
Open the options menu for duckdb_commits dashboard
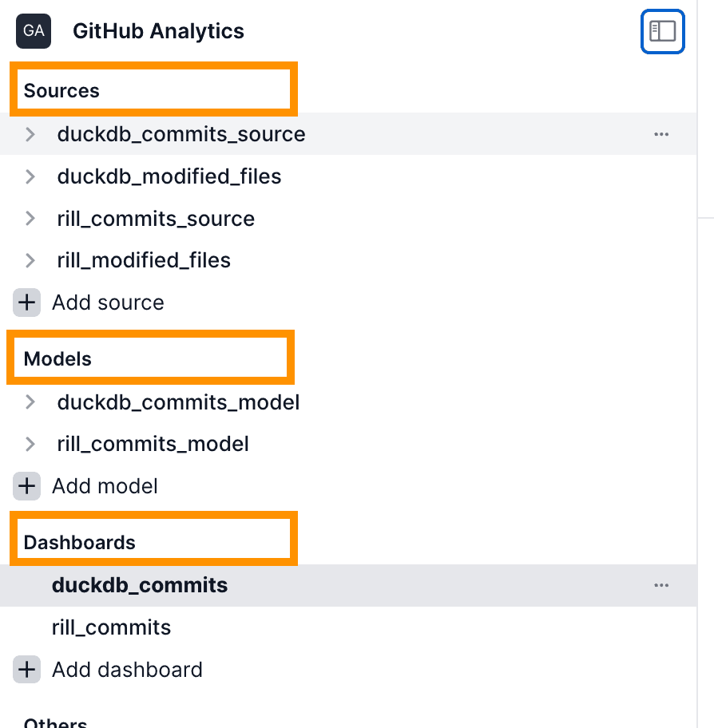tap(661, 585)
